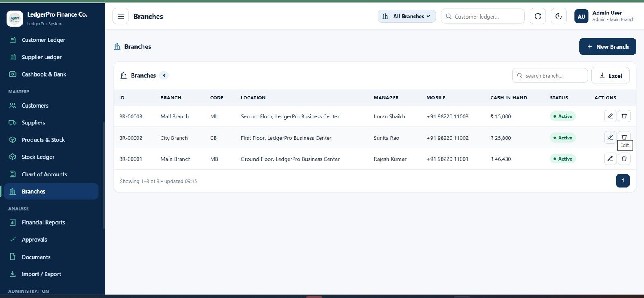Open Documents in sidebar
This screenshot has width=644, height=298.
coord(52,257)
